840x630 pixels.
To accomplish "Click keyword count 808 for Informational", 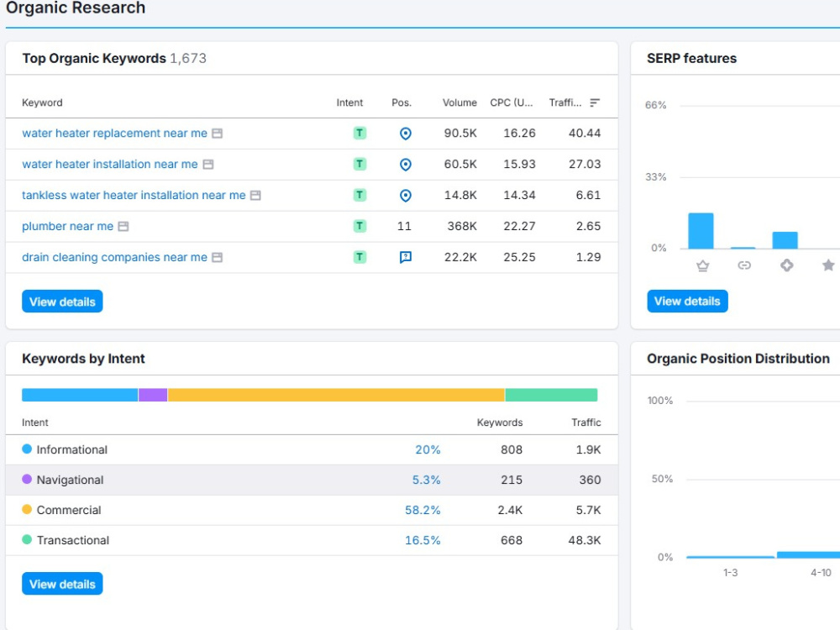I will (511, 449).
